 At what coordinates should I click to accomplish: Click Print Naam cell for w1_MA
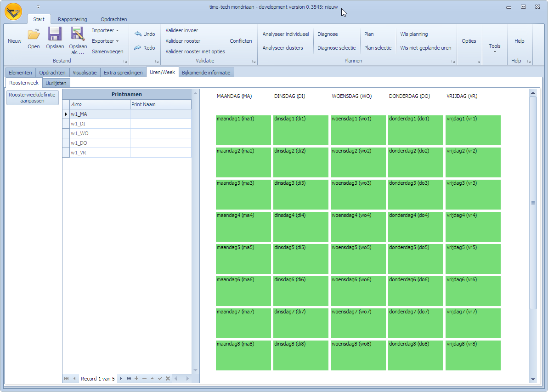160,114
